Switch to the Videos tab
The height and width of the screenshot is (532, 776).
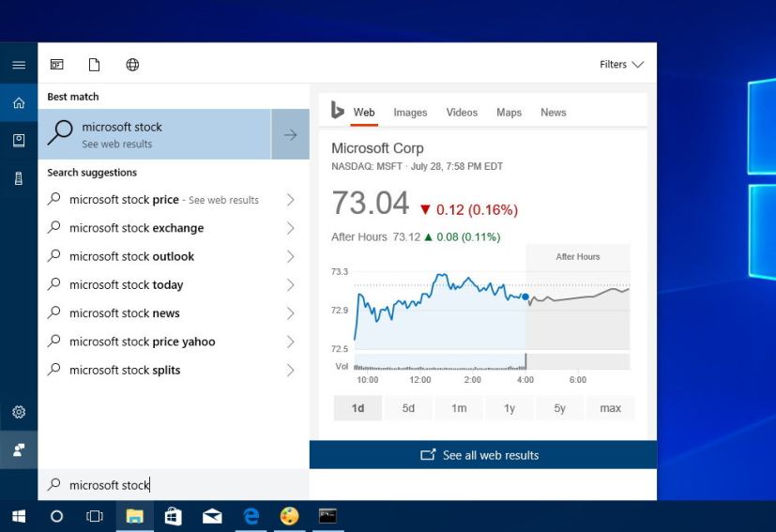462,113
